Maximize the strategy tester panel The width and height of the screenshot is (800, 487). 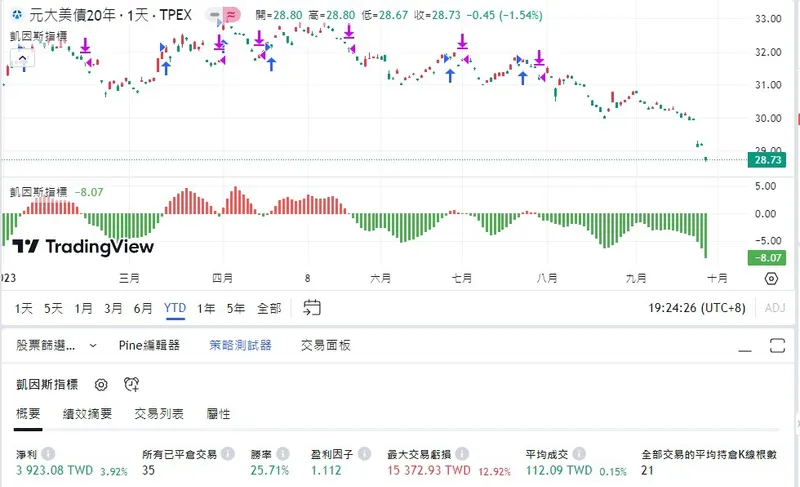pyautogui.click(x=777, y=346)
